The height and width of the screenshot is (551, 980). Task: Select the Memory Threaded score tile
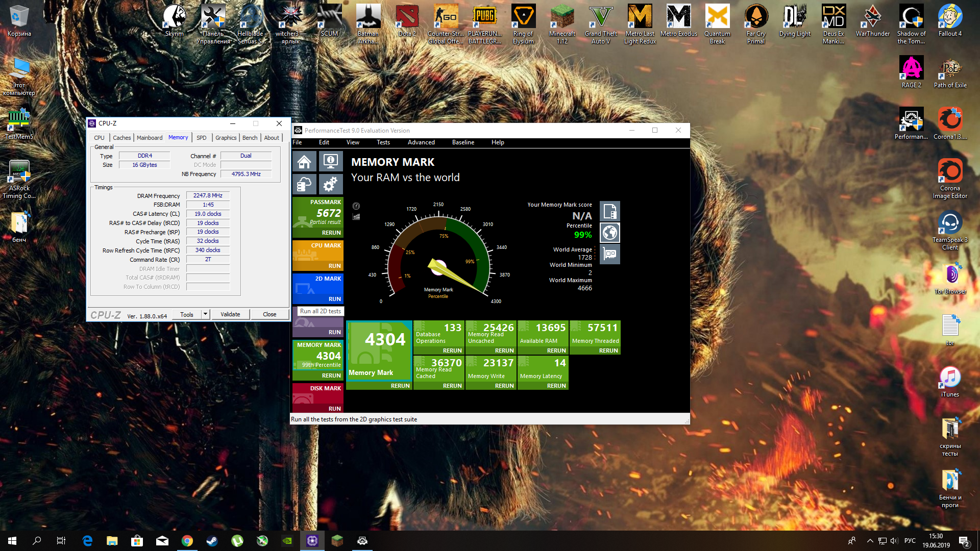(x=595, y=334)
